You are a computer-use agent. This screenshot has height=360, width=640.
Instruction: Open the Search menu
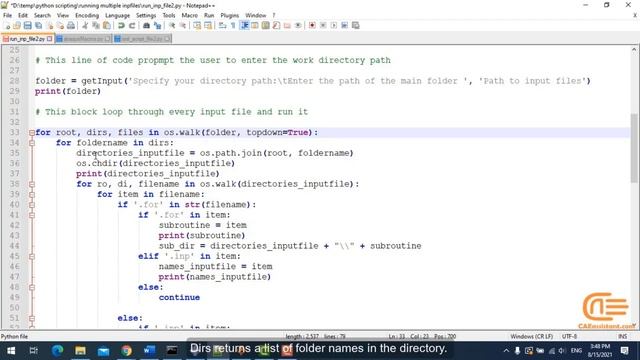(42, 16)
